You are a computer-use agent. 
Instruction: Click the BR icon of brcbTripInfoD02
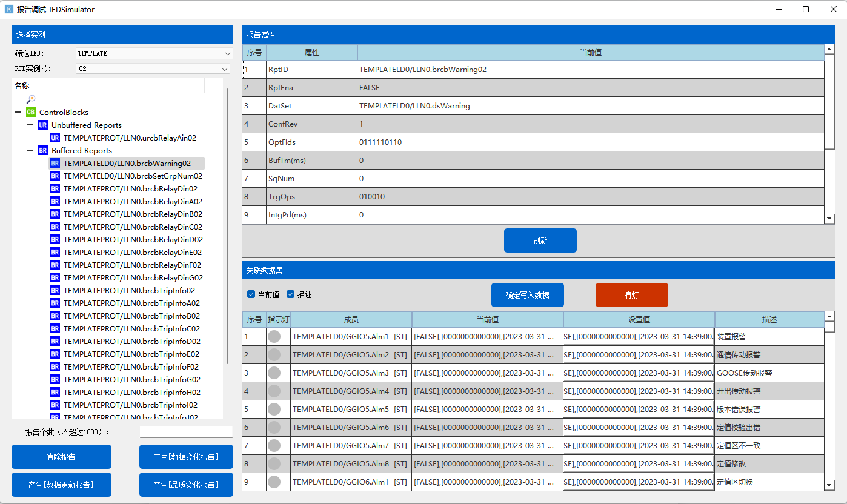coord(55,341)
